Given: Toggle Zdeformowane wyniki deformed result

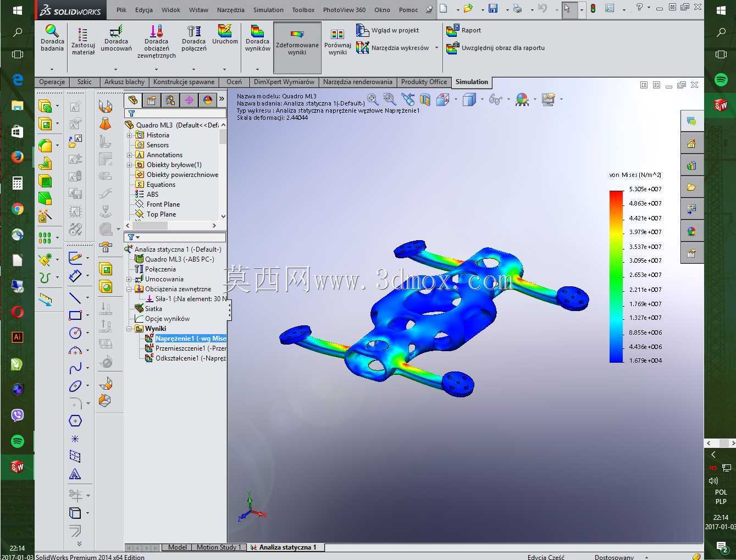Looking at the screenshot, I should pyautogui.click(x=297, y=47).
